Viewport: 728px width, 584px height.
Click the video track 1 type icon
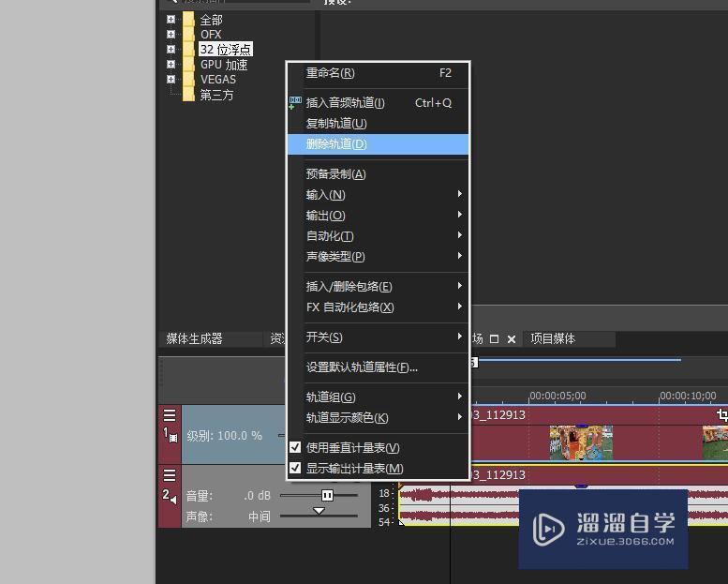coord(172,438)
